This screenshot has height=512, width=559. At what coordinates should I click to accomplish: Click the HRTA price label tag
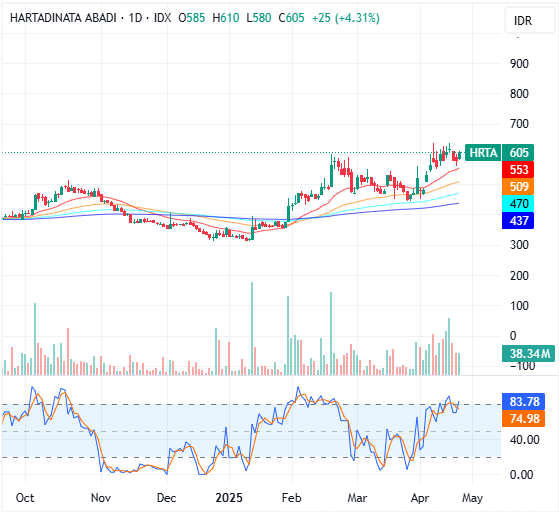click(x=483, y=153)
